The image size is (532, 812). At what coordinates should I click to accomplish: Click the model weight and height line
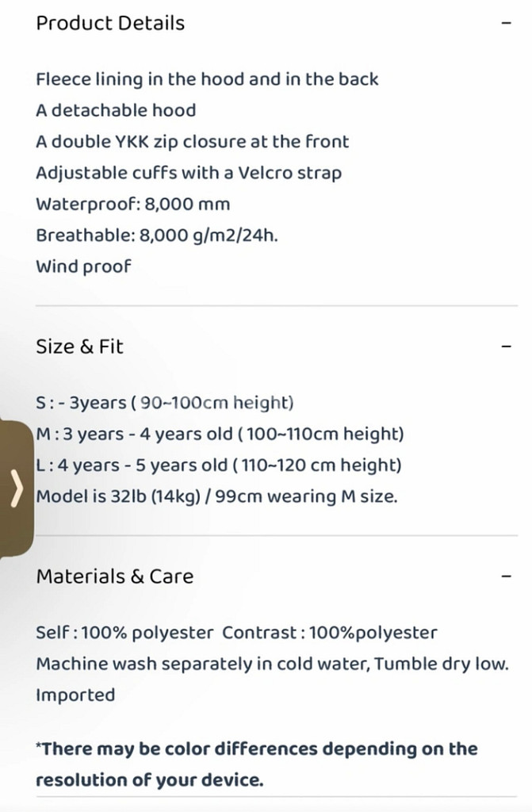[x=216, y=496]
